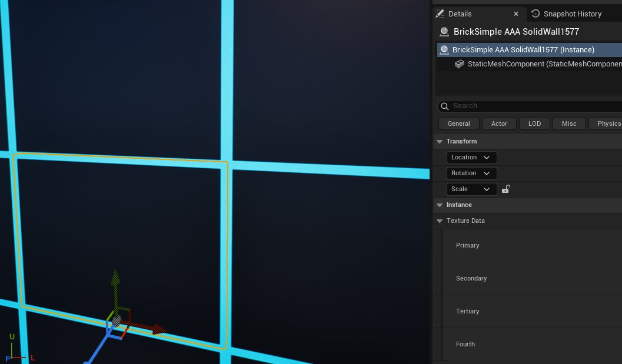The height and width of the screenshot is (364, 622).
Task: Click the viewport axis orientation indicator
Action: (x=19, y=348)
